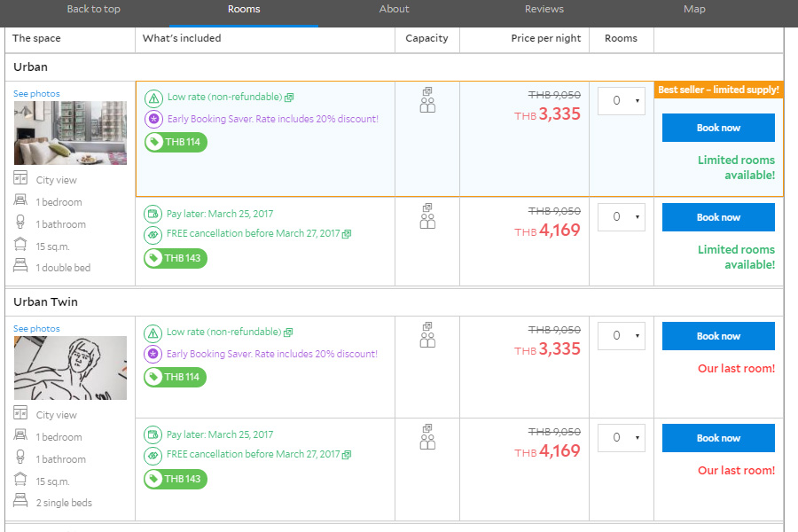This screenshot has height=532, width=798.
Task: Click the non-refundable warning icon in Urban room
Action: (x=153, y=98)
